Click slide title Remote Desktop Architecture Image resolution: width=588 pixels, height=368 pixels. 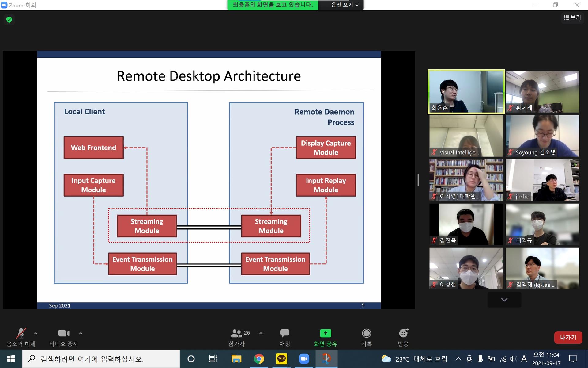(x=209, y=76)
